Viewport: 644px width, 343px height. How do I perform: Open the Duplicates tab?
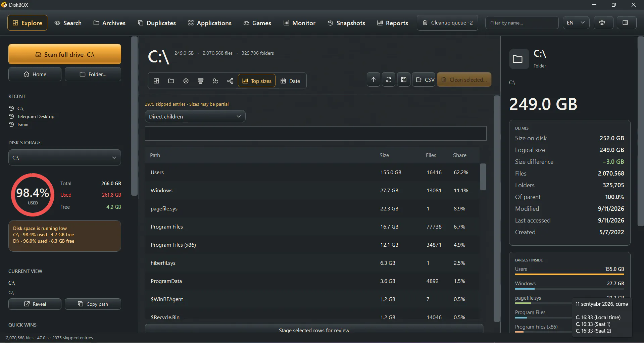(157, 23)
